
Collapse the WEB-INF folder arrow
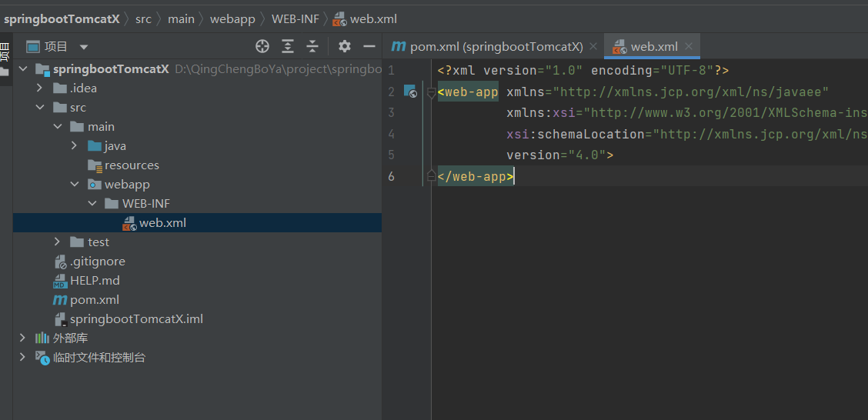tap(92, 204)
